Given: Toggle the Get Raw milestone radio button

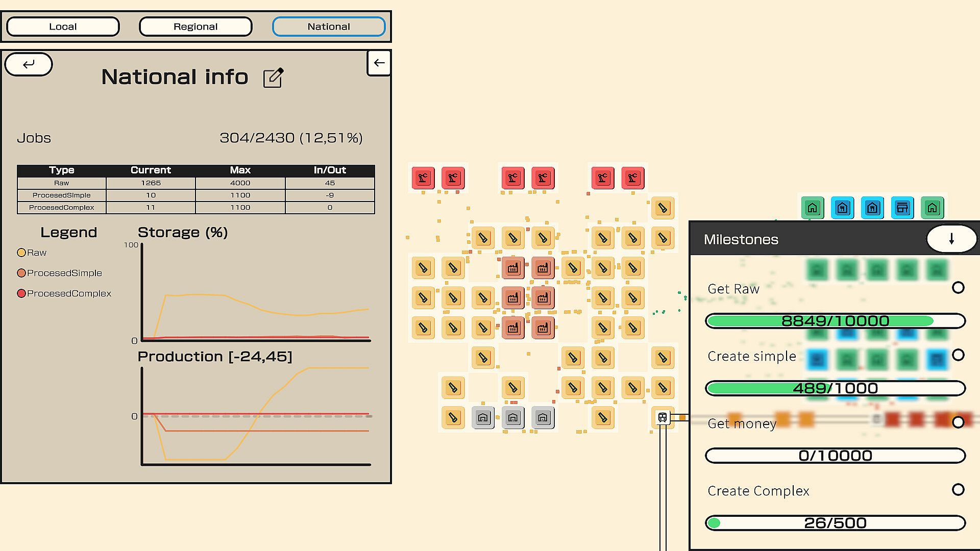Looking at the screenshot, I should point(958,288).
